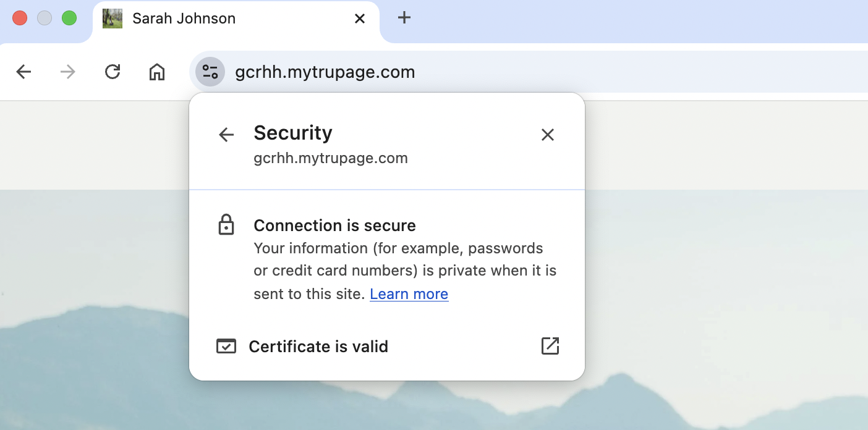Select the lock icon beside Connection is secure
The width and height of the screenshot is (868, 430).
coord(226,225)
